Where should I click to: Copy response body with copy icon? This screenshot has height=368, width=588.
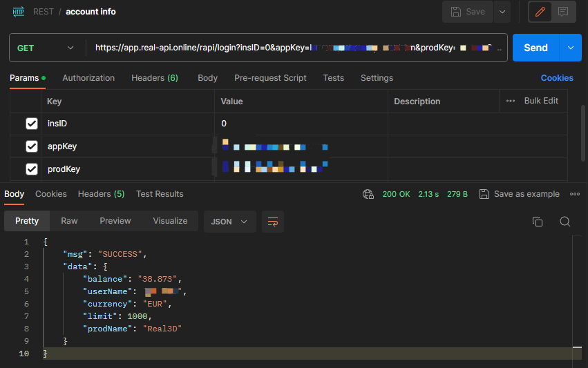pyautogui.click(x=538, y=222)
